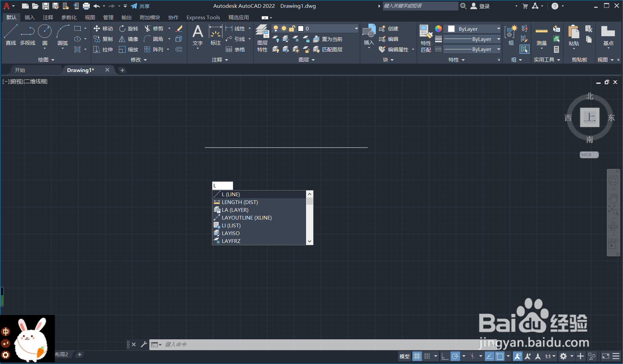Toggle annotation visibility in status bar

pos(517,356)
